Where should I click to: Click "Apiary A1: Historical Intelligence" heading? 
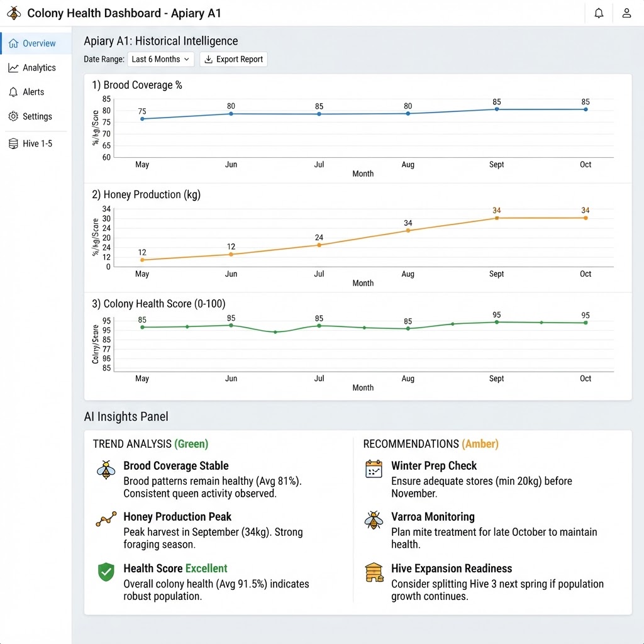[161, 41]
